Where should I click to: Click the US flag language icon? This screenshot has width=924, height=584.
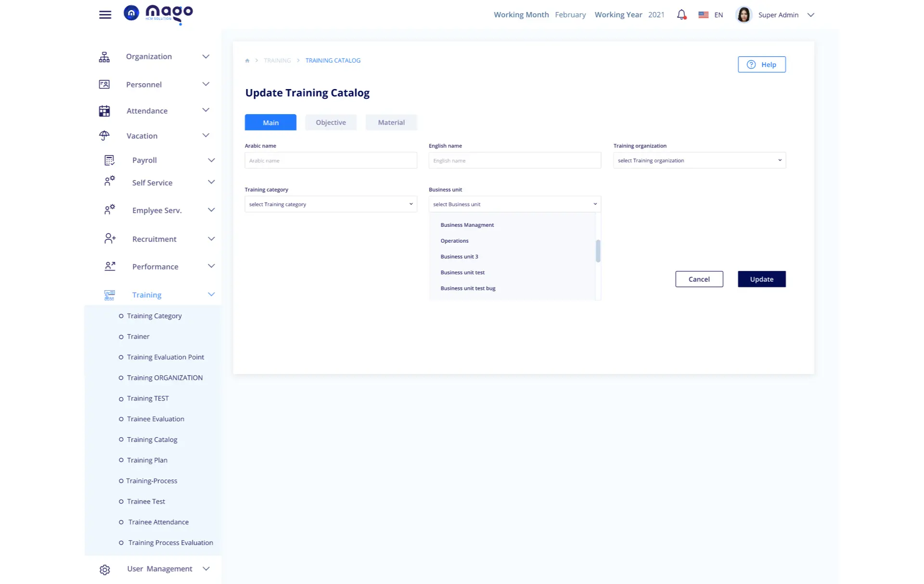click(x=703, y=15)
